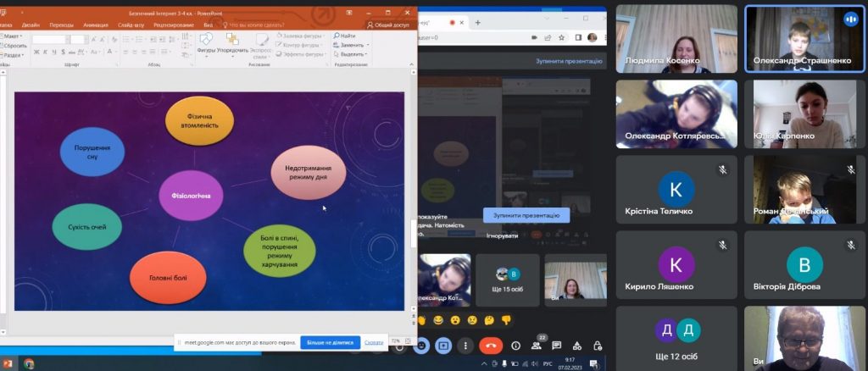Leave the call with red hang-up button
The width and height of the screenshot is (868, 371).
[x=491, y=346]
